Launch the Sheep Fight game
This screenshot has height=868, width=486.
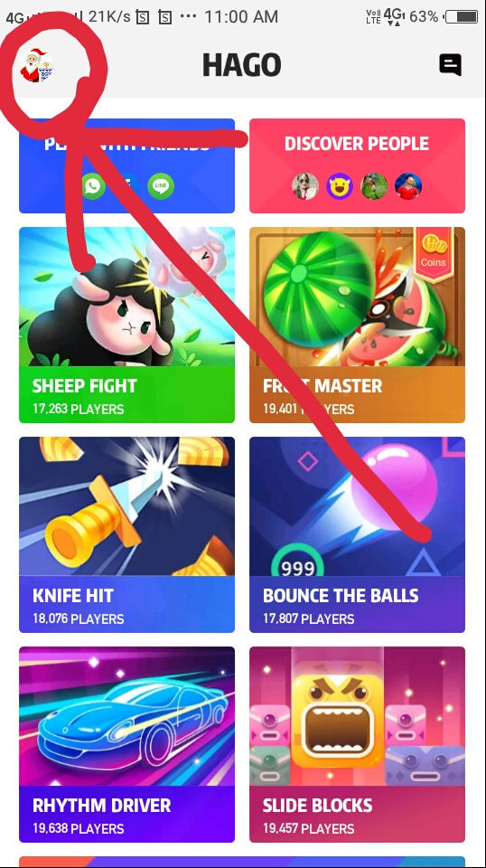coord(127,325)
